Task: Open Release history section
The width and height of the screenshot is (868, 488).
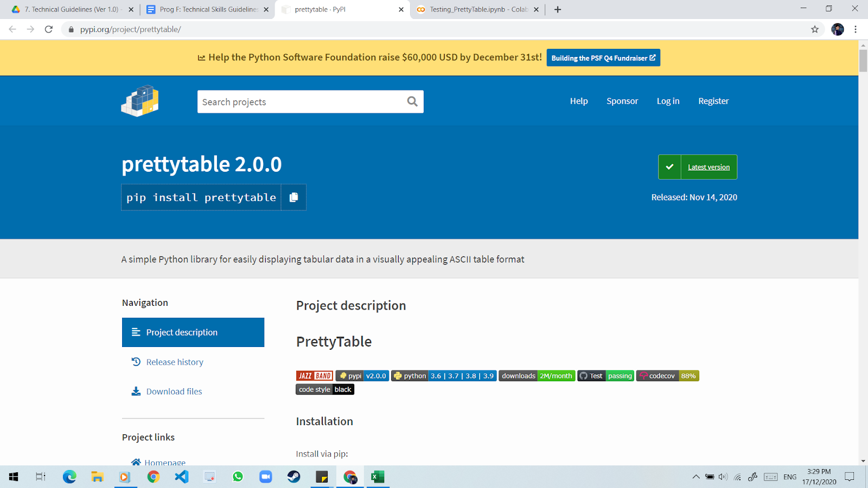Action: [174, 362]
